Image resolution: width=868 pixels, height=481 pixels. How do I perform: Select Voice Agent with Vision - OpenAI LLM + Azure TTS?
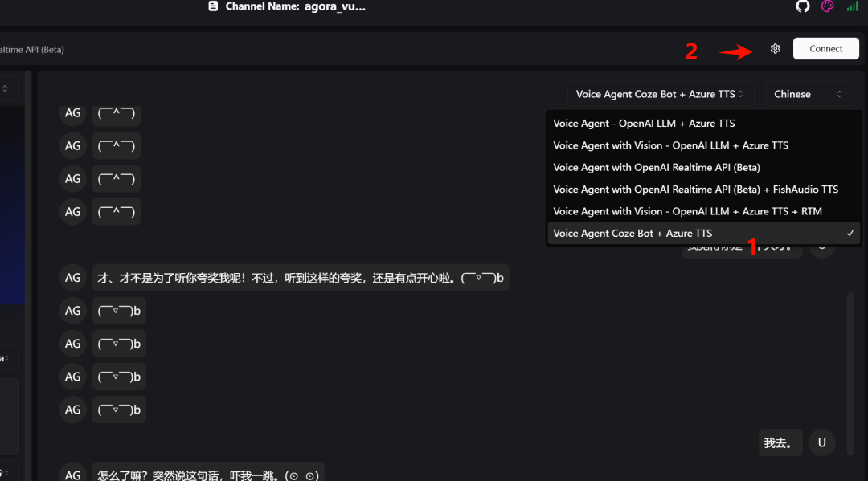[x=703, y=145]
